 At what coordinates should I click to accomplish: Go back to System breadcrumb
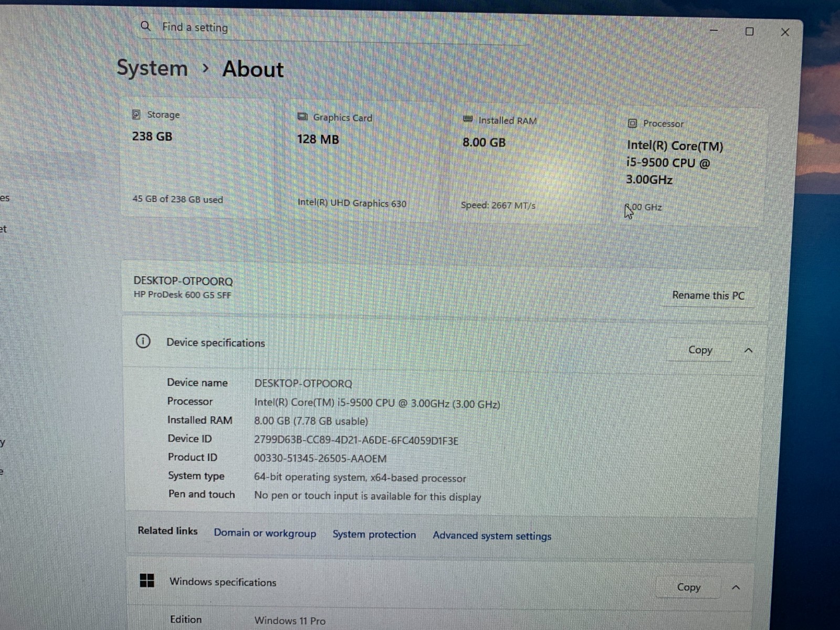point(152,68)
